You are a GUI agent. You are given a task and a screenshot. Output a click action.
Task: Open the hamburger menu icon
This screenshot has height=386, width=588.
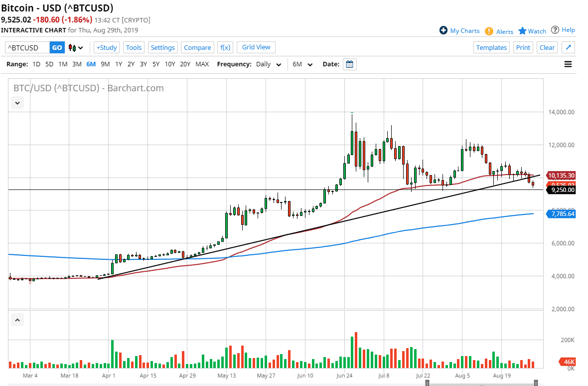pos(568,64)
